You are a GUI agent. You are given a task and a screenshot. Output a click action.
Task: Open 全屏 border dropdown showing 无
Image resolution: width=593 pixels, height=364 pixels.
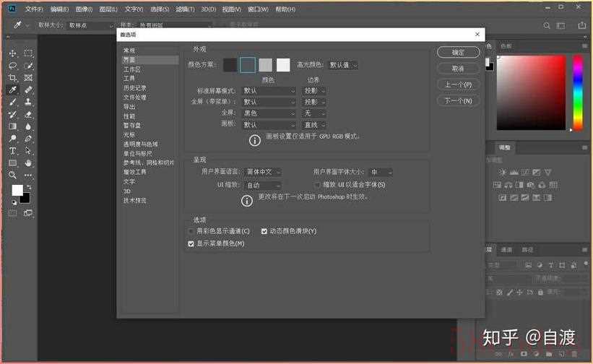pos(315,113)
